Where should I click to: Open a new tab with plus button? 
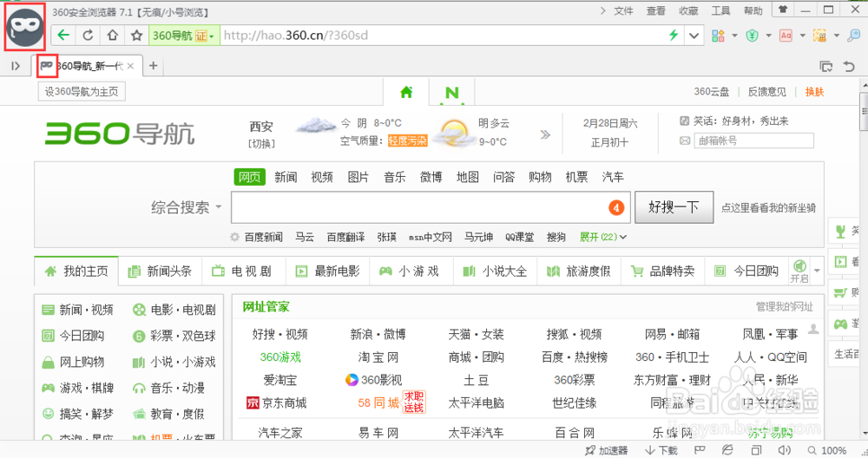click(x=154, y=66)
